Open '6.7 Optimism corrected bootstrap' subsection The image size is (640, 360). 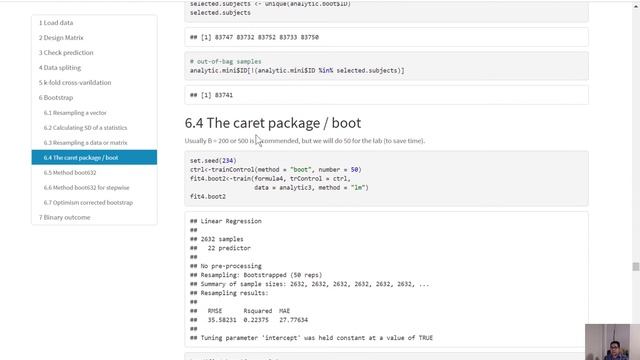(88, 202)
